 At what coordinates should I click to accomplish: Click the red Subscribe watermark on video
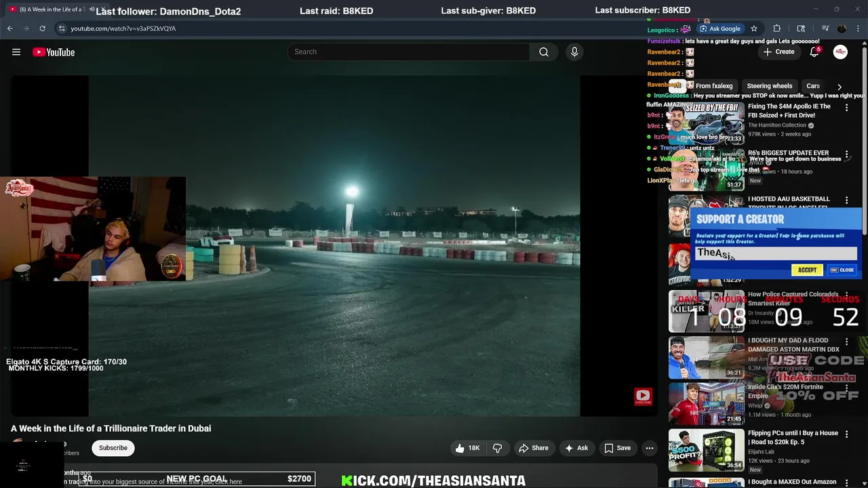[643, 396]
